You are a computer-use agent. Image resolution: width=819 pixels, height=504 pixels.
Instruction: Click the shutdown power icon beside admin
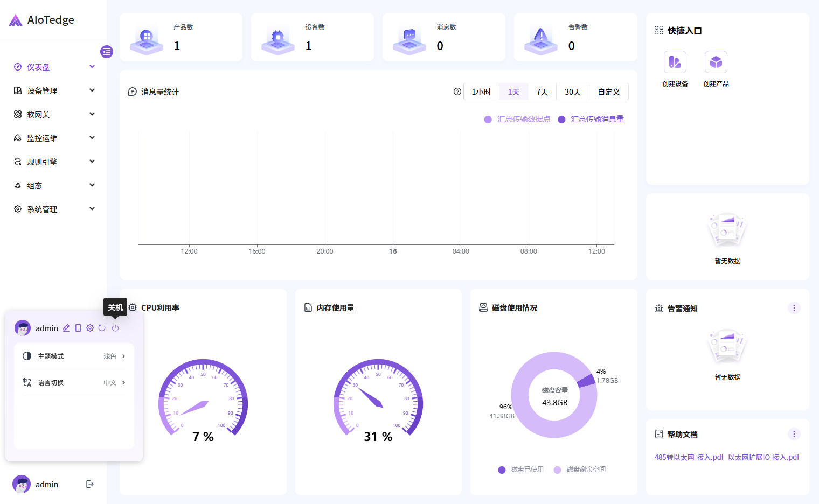click(x=115, y=328)
